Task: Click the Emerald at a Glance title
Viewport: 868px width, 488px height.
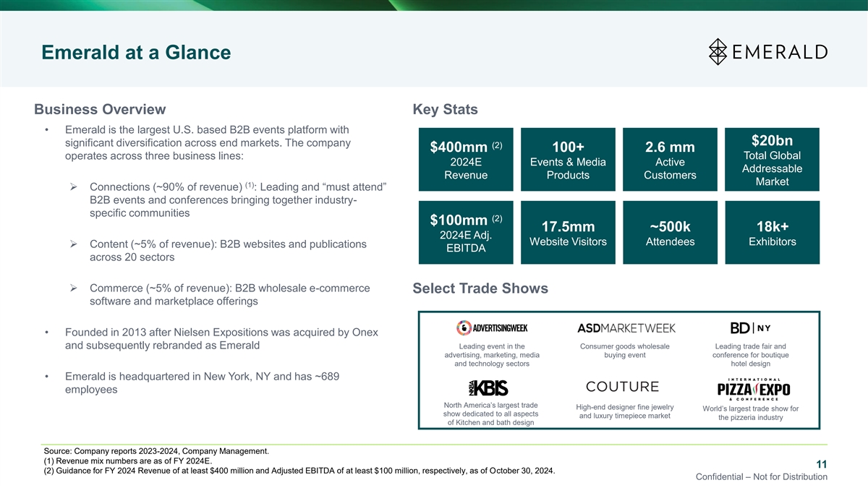Action: coord(136,52)
